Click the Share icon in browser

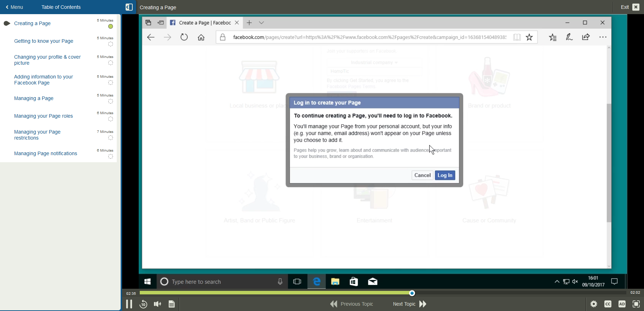[586, 37]
